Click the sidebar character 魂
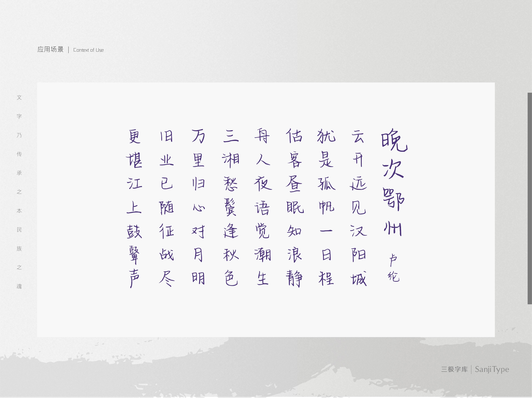This screenshot has width=532, height=398. [x=19, y=286]
